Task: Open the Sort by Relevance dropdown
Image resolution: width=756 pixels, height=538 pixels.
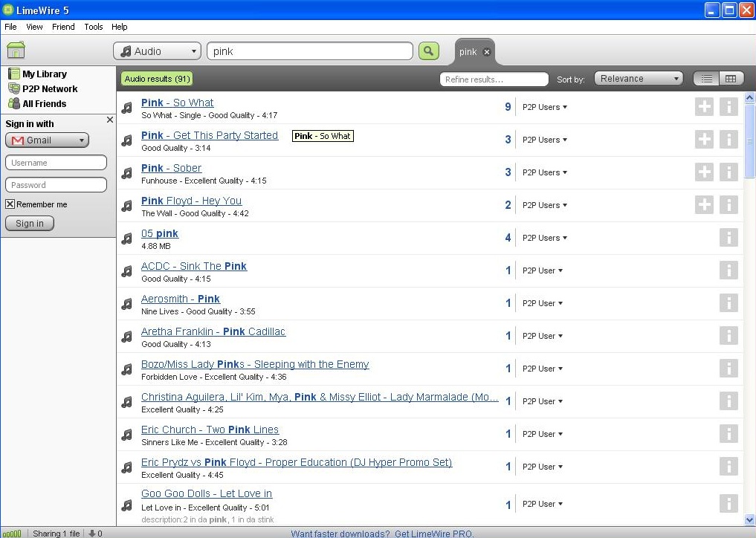Action: 639,79
